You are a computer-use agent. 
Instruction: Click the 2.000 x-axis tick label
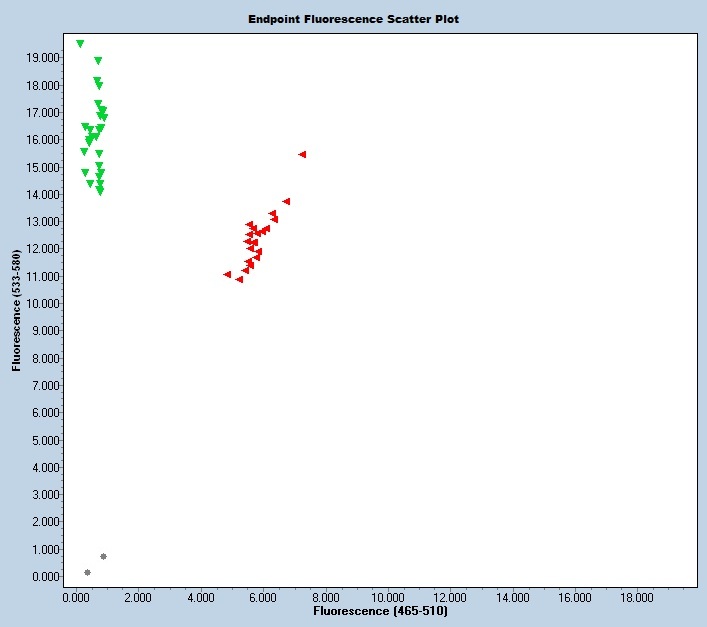click(x=138, y=597)
